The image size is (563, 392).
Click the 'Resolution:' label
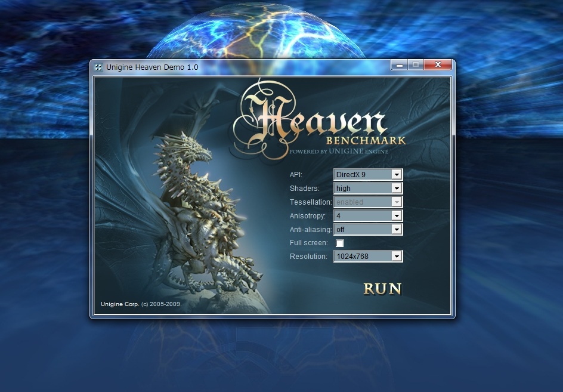(x=308, y=257)
